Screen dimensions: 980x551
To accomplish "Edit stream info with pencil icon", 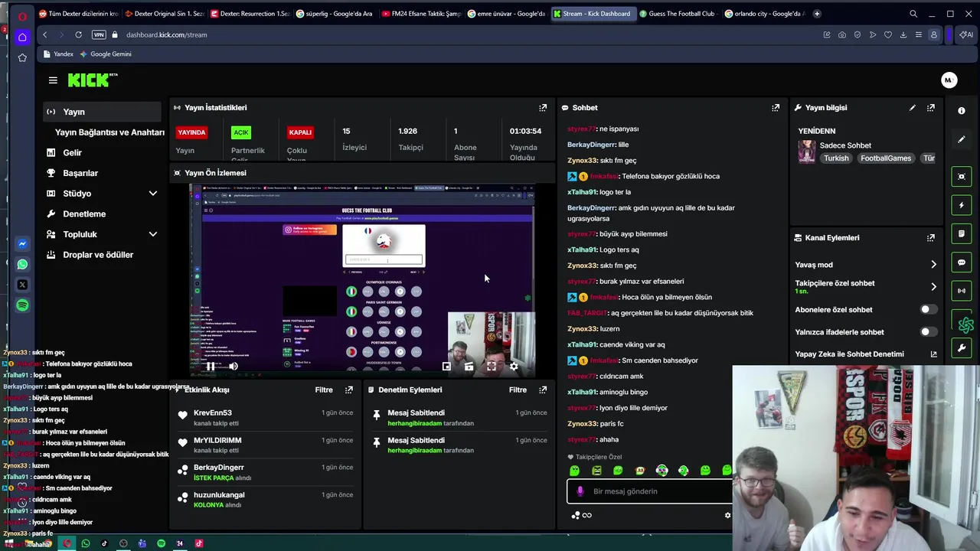I will click(x=913, y=108).
